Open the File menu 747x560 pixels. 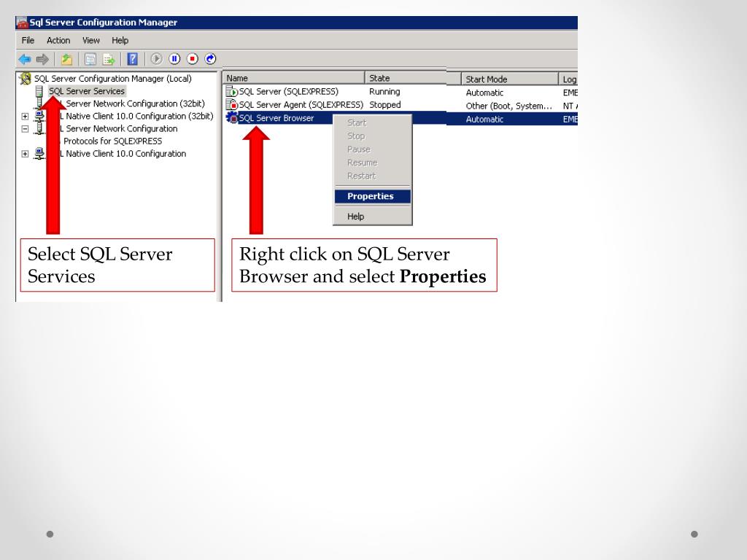(28, 41)
